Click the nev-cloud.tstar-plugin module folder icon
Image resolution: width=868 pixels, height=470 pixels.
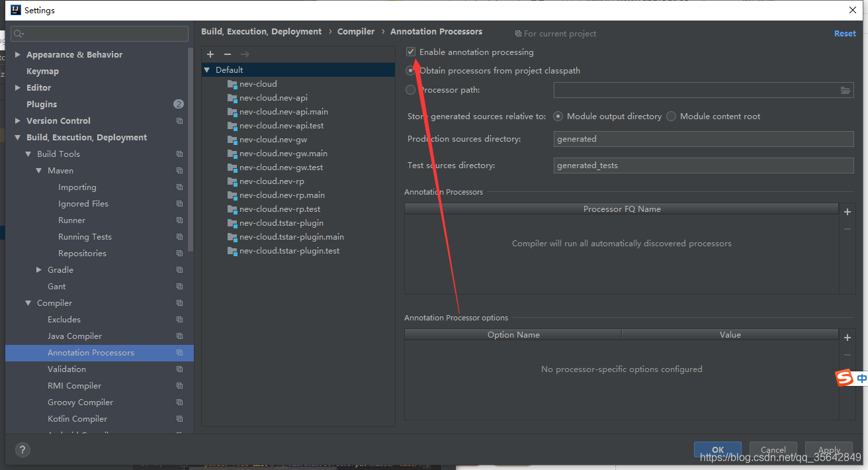(x=232, y=223)
